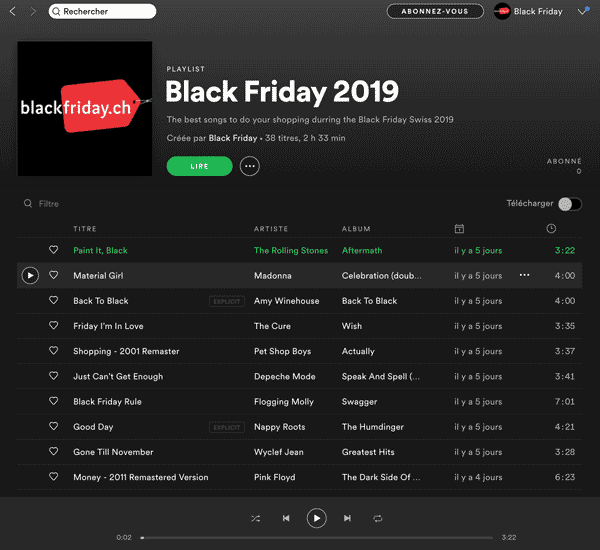Open The Rolling Stones artist link
Image resolution: width=600 pixels, height=550 pixels.
coord(291,251)
